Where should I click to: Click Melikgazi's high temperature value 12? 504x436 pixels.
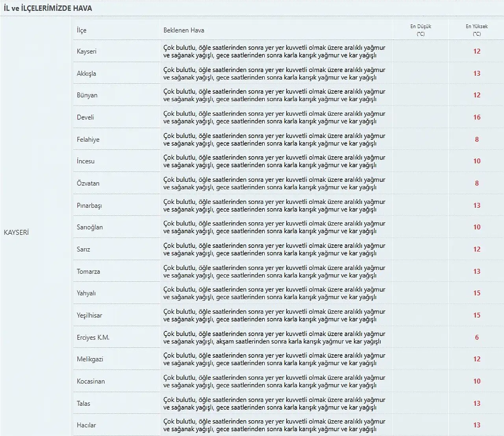477,359
